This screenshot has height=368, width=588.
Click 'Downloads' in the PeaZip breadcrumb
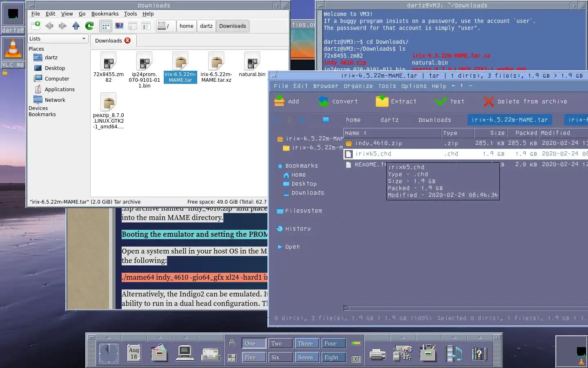tap(434, 120)
